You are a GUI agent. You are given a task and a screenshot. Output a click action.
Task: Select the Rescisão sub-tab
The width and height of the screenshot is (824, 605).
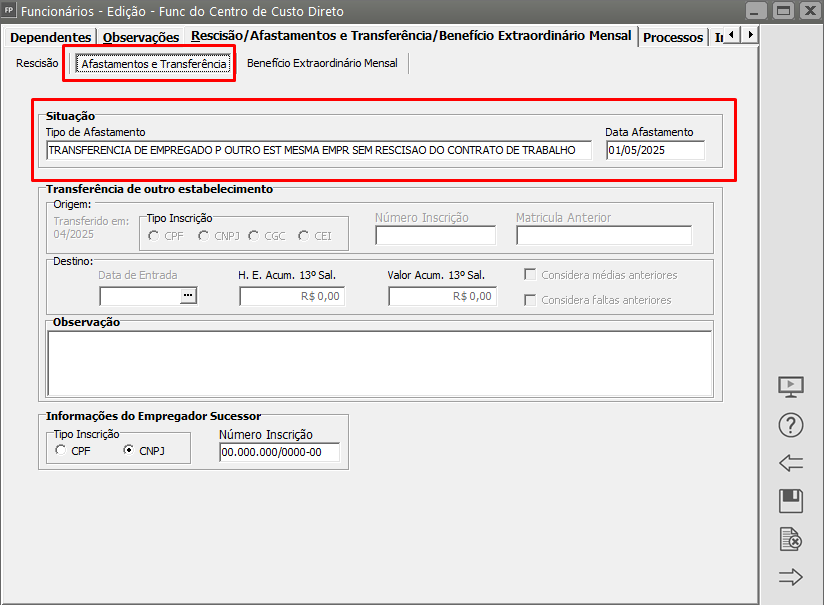pos(37,63)
